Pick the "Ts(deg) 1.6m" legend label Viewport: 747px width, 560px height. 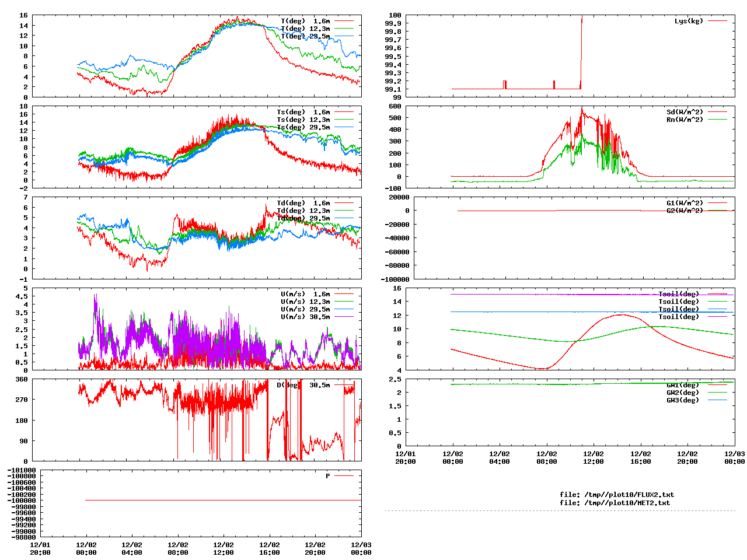click(303, 112)
